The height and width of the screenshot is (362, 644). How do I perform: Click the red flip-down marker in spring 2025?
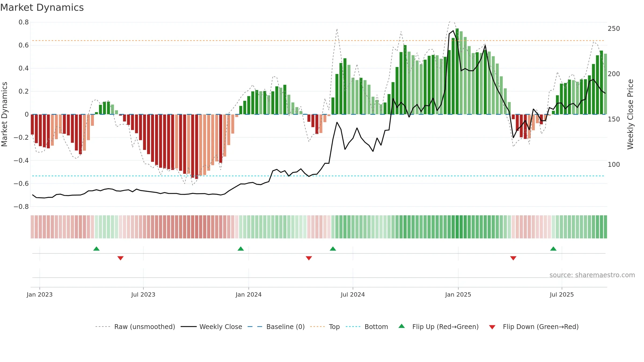point(513,258)
